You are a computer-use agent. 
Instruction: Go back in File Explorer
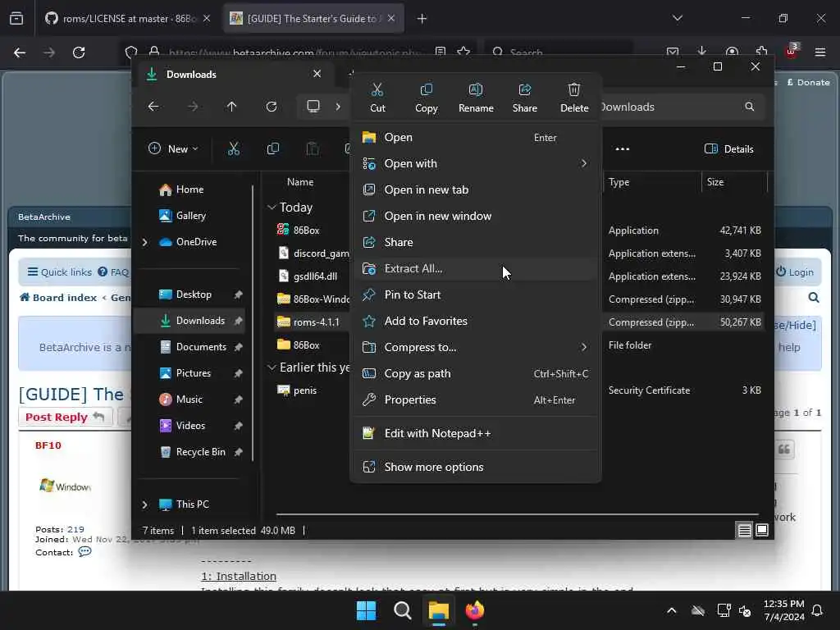(153, 107)
